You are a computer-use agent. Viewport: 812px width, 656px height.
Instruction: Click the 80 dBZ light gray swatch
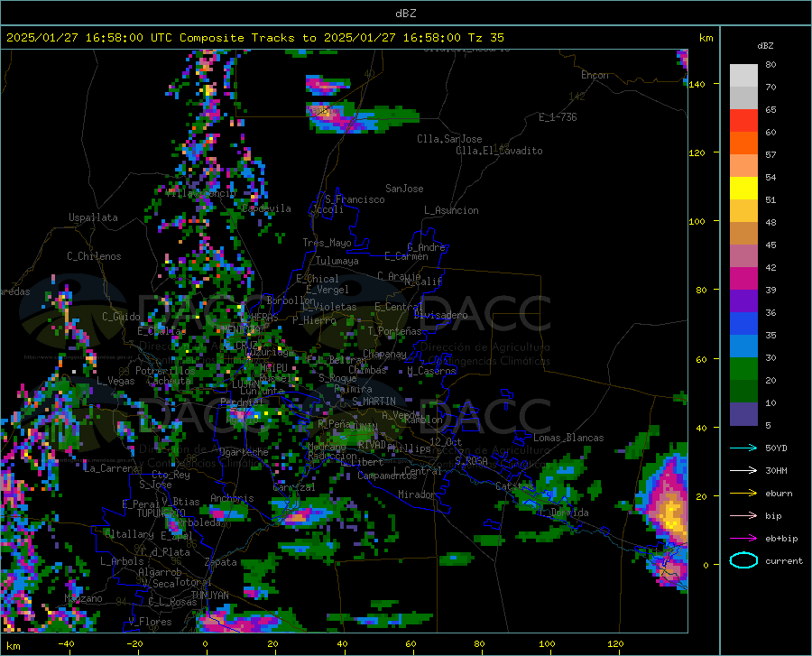click(x=743, y=75)
